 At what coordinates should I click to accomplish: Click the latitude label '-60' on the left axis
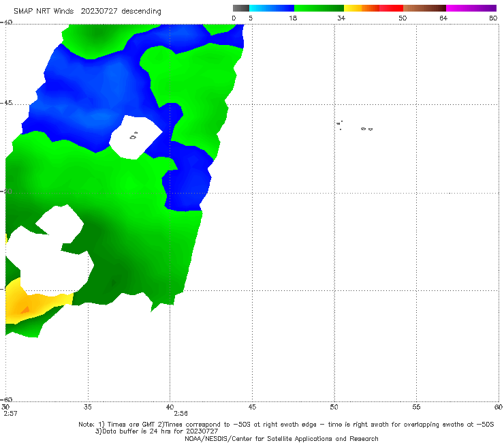click(x=6, y=399)
